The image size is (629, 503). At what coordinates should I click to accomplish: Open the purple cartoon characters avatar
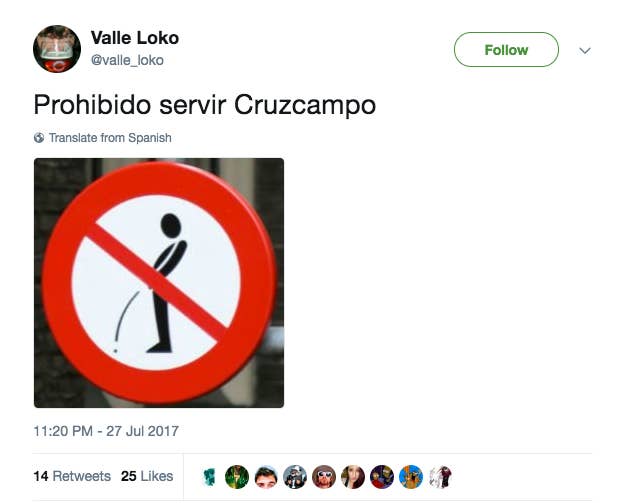pyautogui.click(x=382, y=477)
